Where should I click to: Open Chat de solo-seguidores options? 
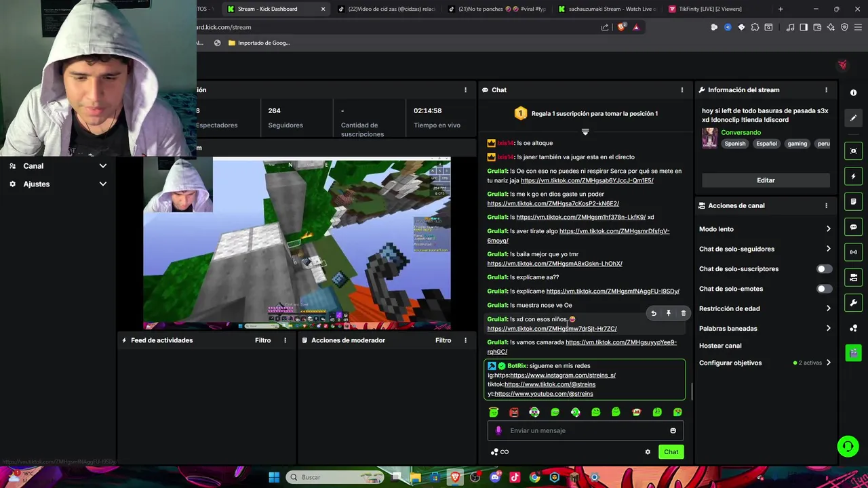[765, 249]
